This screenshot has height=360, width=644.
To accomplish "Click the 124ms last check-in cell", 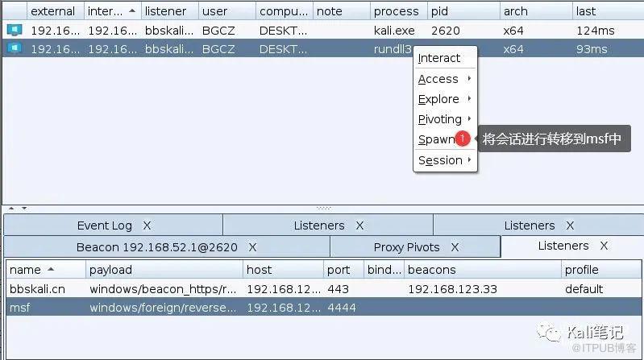I will tap(596, 31).
